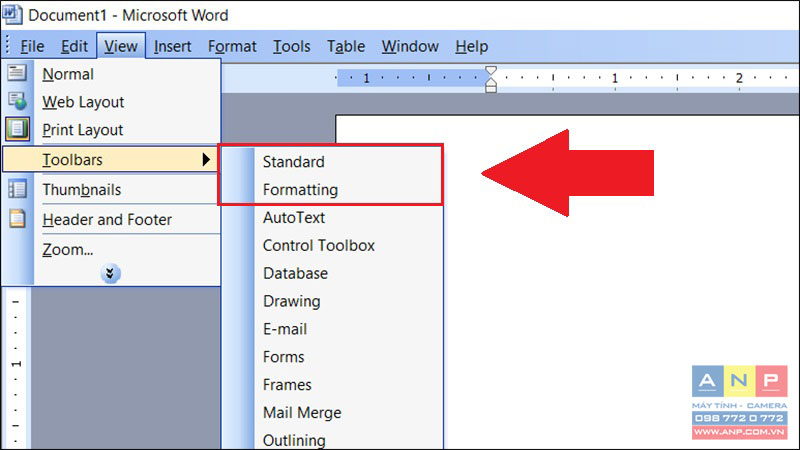Open the Table menu
The image size is (800, 450).
(x=346, y=46)
